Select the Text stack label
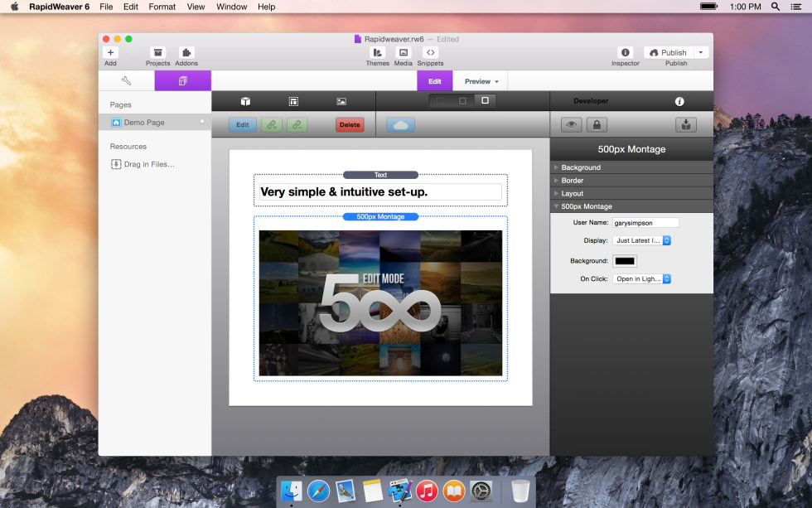 380,175
